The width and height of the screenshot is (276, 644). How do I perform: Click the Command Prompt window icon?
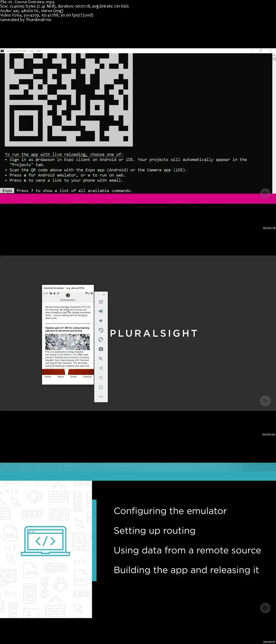click(2, 51)
